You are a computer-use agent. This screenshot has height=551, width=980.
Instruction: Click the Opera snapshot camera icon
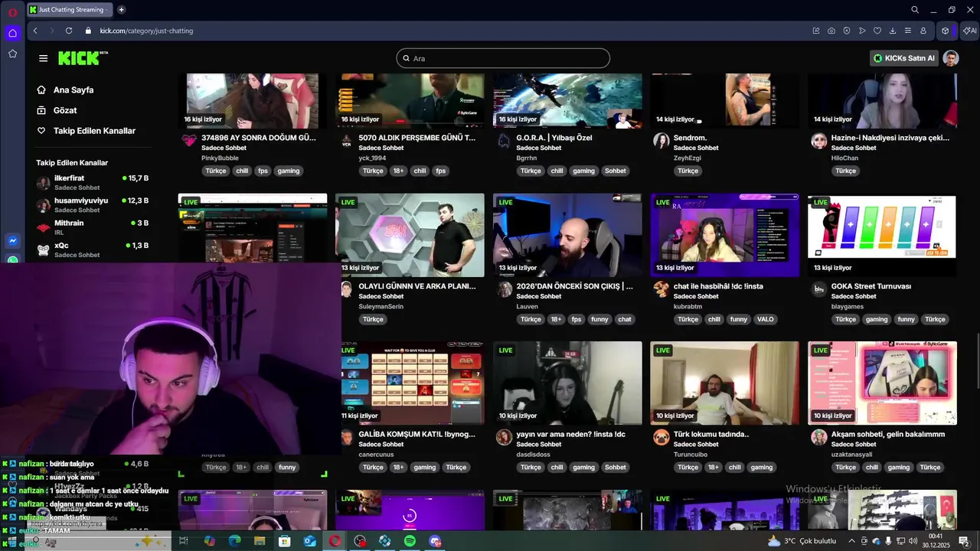coord(831,31)
